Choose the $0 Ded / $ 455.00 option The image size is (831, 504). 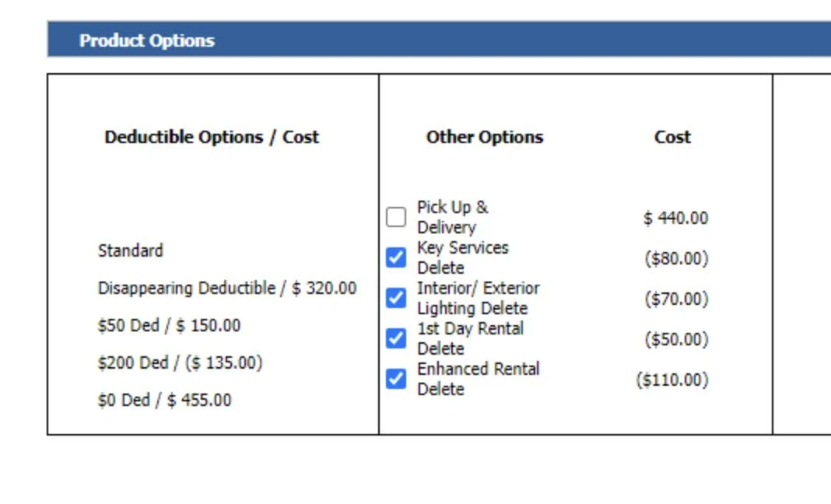(x=164, y=400)
